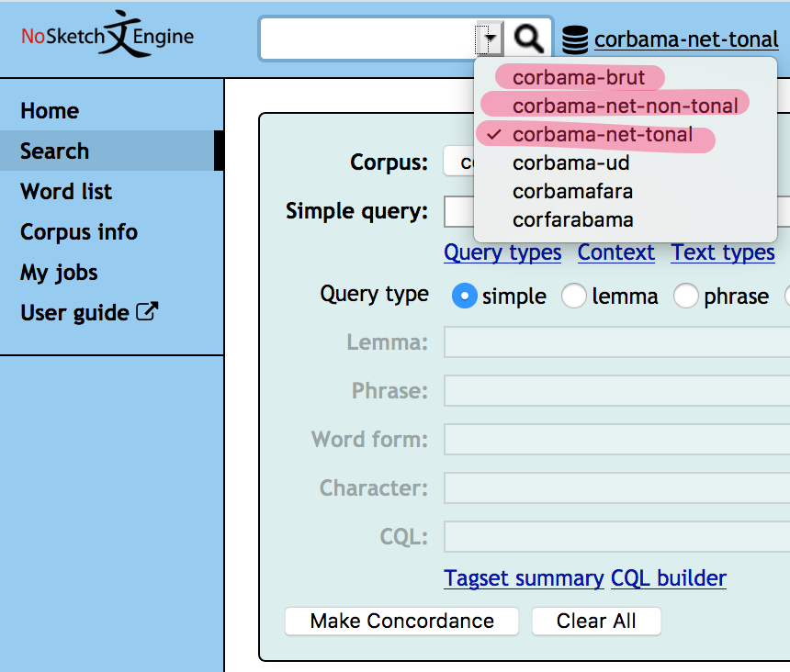Click the Clear All button
This screenshot has width=790, height=672.
(595, 621)
